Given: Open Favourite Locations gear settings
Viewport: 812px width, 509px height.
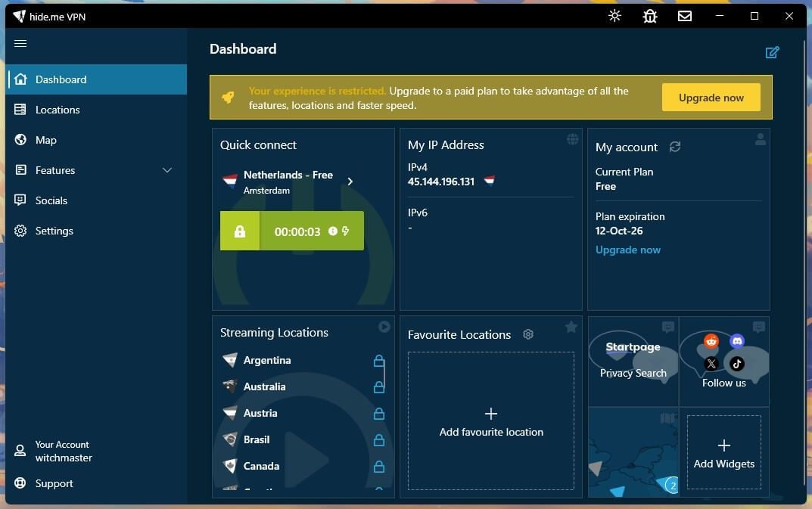Looking at the screenshot, I should [528, 334].
